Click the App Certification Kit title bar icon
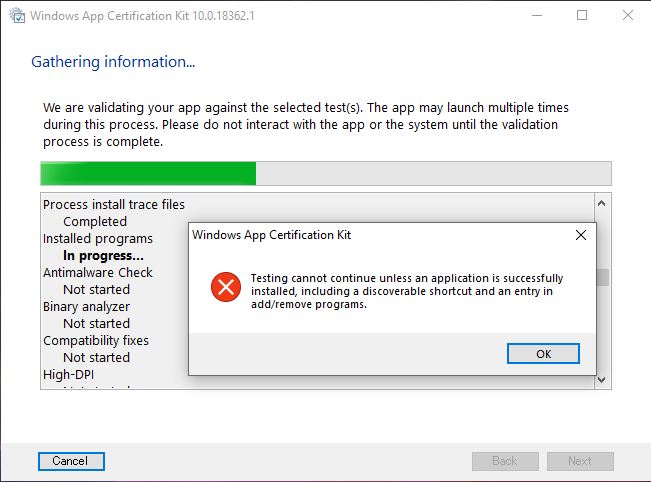This screenshot has width=651, height=482. tap(17, 16)
